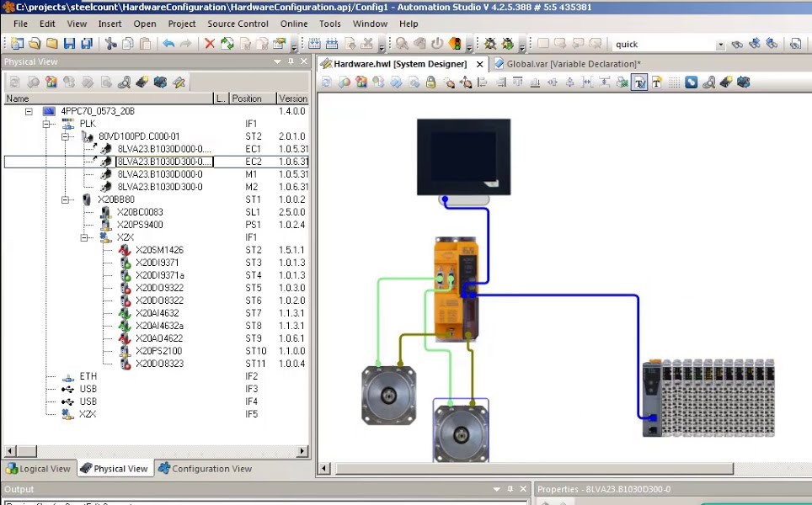This screenshot has height=505, width=812.
Task: Select X20SM1426 in the hardware tree
Action: (x=159, y=250)
